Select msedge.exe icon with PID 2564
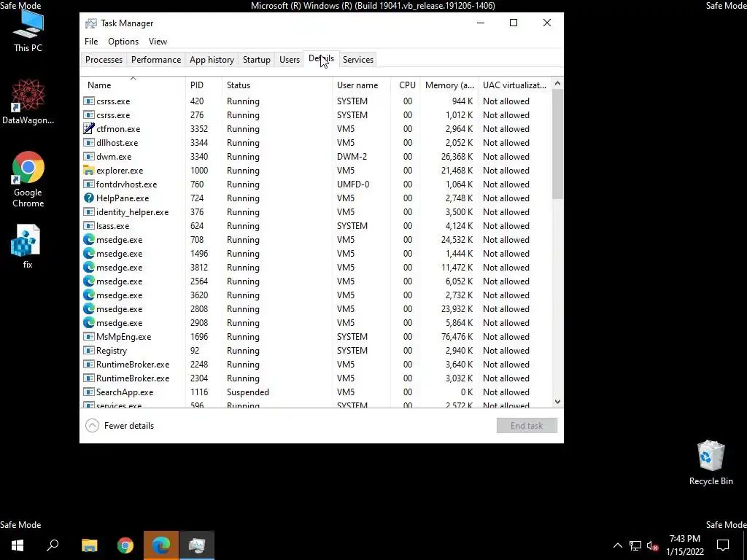Image resolution: width=747 pixels, height=560 pixels. (88, 281)
